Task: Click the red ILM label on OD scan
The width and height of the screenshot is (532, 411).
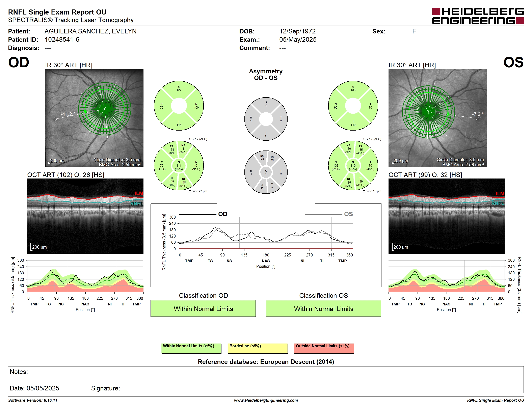Action: coord(139,193)
